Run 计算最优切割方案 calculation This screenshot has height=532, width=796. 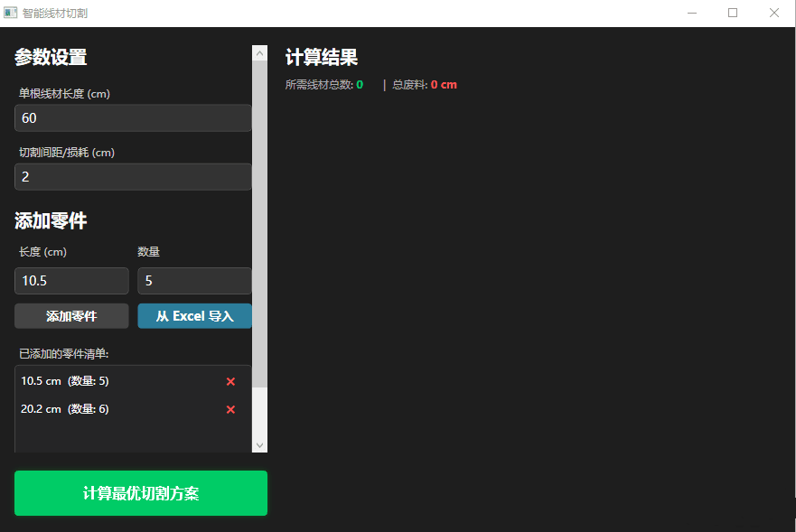tap(140, 493)
